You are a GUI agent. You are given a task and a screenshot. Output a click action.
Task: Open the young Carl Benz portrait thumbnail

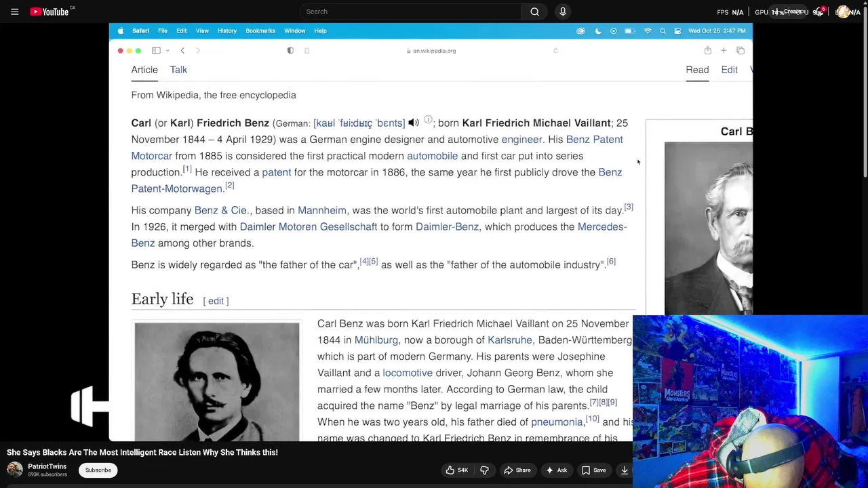217,382
